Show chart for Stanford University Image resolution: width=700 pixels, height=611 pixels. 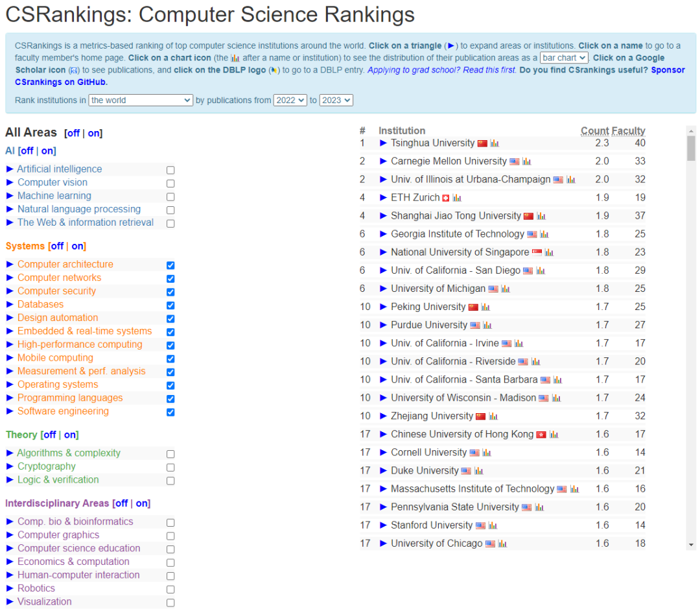point(493,525)
